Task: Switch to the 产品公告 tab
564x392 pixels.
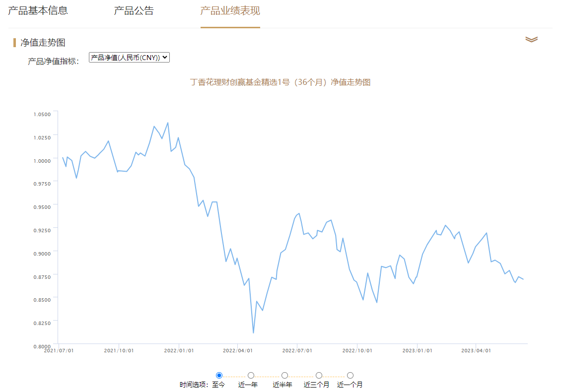Action: (x=134, y=11)
